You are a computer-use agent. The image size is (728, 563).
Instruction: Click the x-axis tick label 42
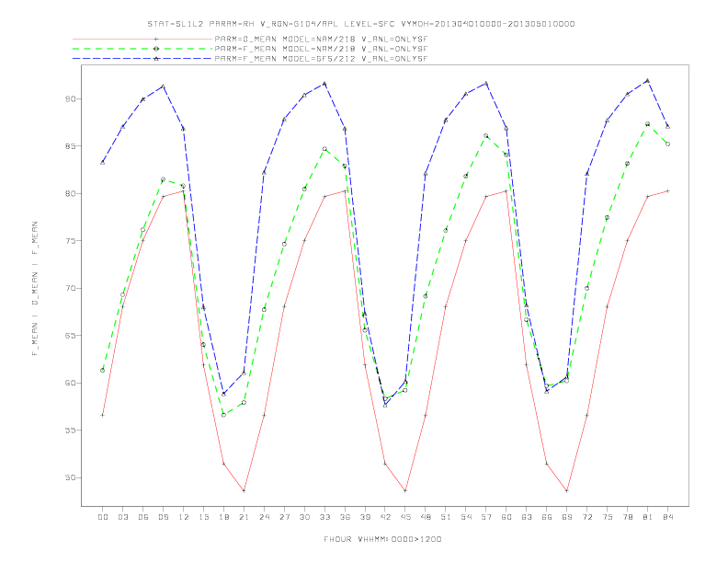point(385,517)
